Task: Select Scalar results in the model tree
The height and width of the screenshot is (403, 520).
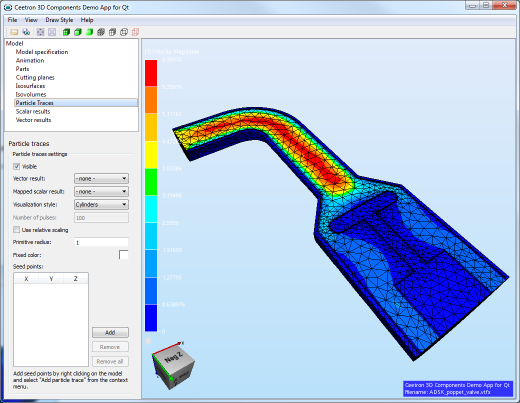Action: pos(33,111)
